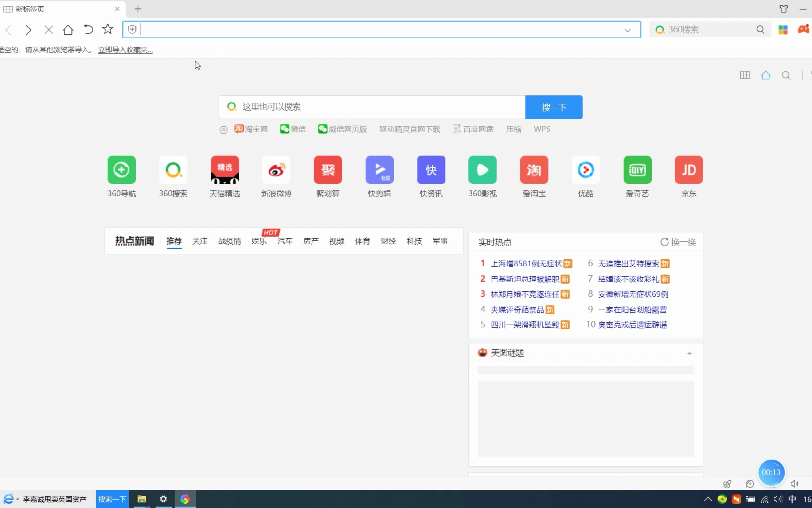The width and height of the screenshot is (812, 508).
Task: Open the 淘宝网 quick link
Action: click(x=251, y=129)
